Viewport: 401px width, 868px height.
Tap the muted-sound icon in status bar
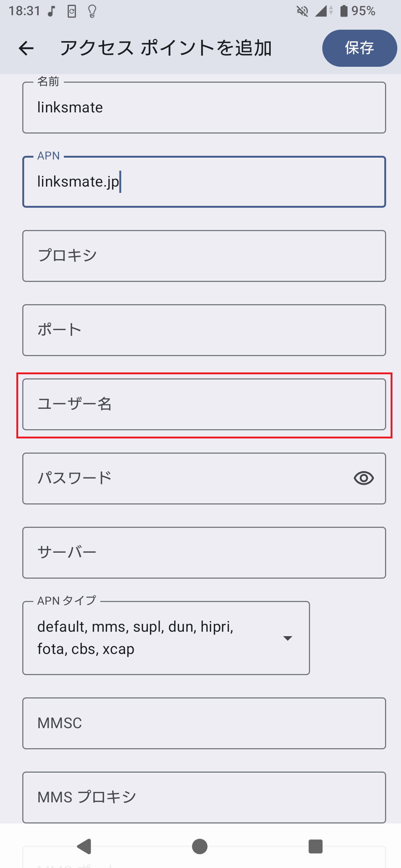pos(301,11)
